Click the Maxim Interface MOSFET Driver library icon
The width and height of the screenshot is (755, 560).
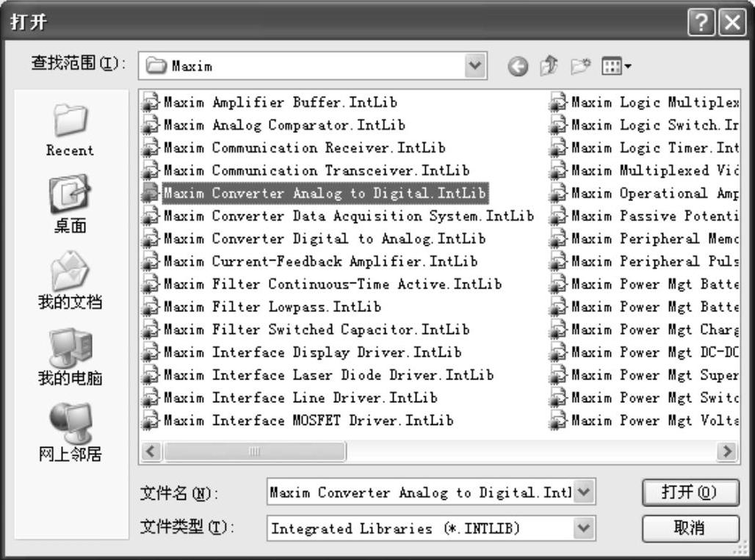coord(151,421)
